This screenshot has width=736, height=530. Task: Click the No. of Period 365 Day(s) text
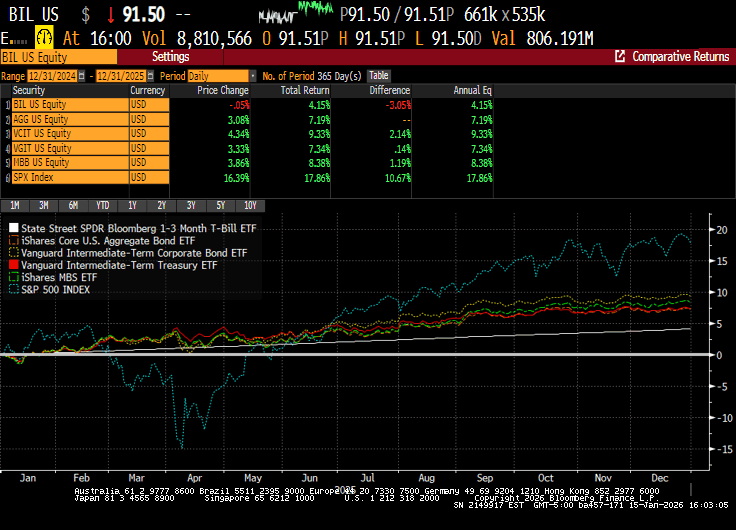(312, 76)
